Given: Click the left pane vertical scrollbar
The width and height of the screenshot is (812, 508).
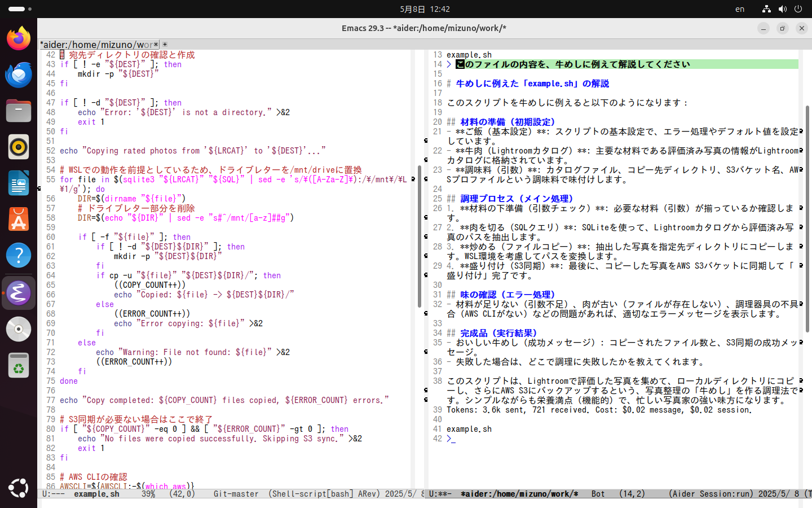Looking at the screenshot, I should click(419, 236).
